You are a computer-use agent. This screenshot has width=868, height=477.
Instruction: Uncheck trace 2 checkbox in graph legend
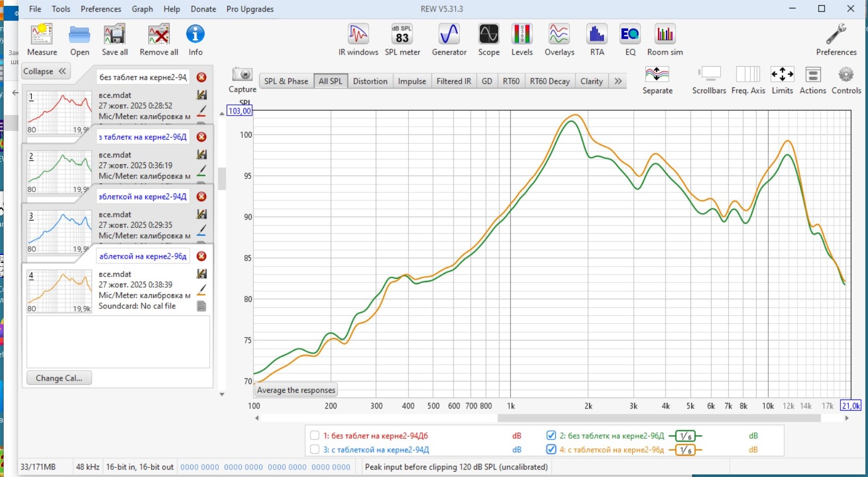click(551, 436)
